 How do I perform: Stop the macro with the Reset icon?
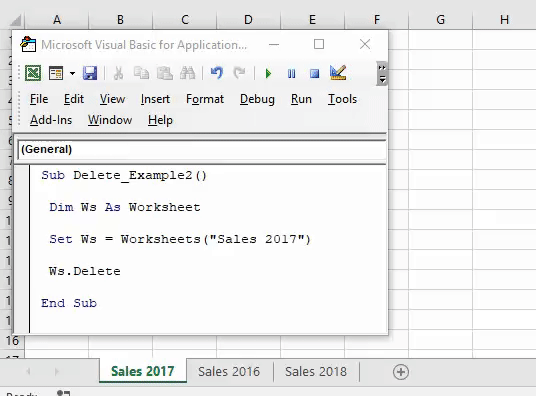point(314,74)
